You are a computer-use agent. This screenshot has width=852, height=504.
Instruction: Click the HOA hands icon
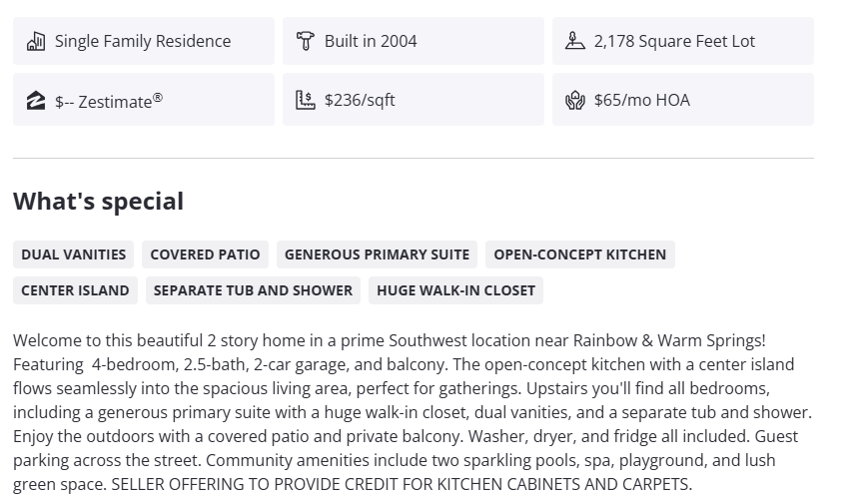tap(574, 100)
